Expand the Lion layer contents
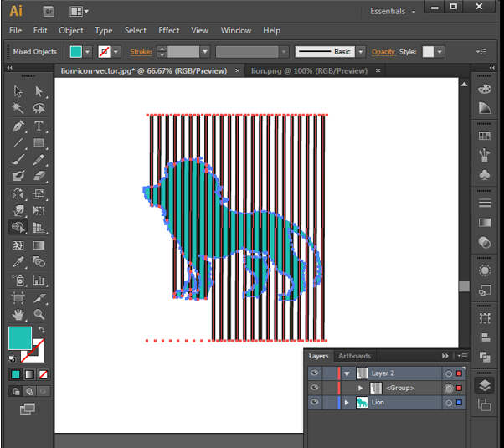 (x=347, y=403)
